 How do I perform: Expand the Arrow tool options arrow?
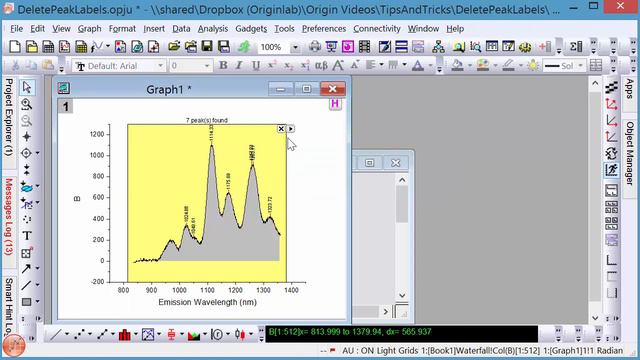[x=38, y=269]
